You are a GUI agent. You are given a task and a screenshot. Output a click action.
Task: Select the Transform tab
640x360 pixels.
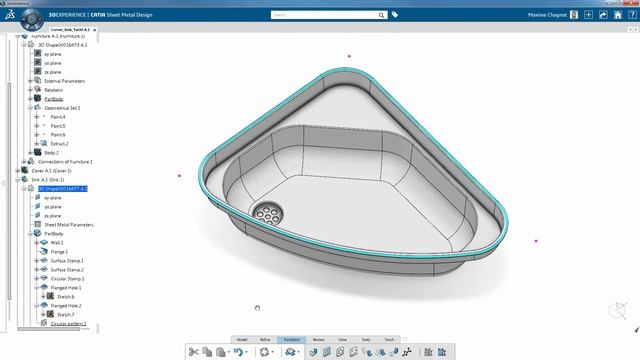291,340
